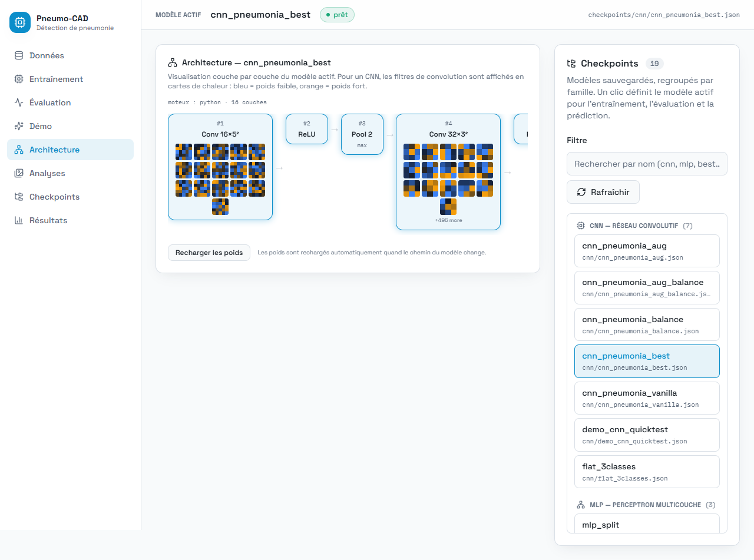Click the Analyses image icon
This screenshot has height=560, width=754.
coord(19,173)
